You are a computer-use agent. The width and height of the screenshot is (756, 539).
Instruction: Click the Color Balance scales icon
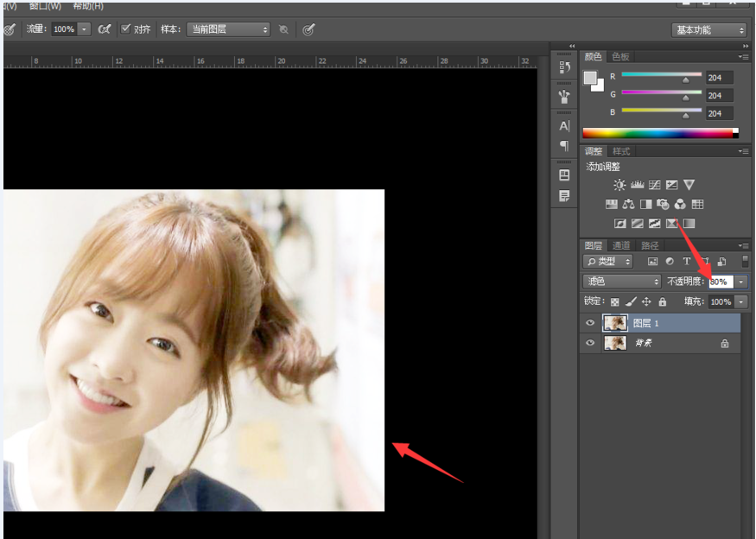point(628,205)
